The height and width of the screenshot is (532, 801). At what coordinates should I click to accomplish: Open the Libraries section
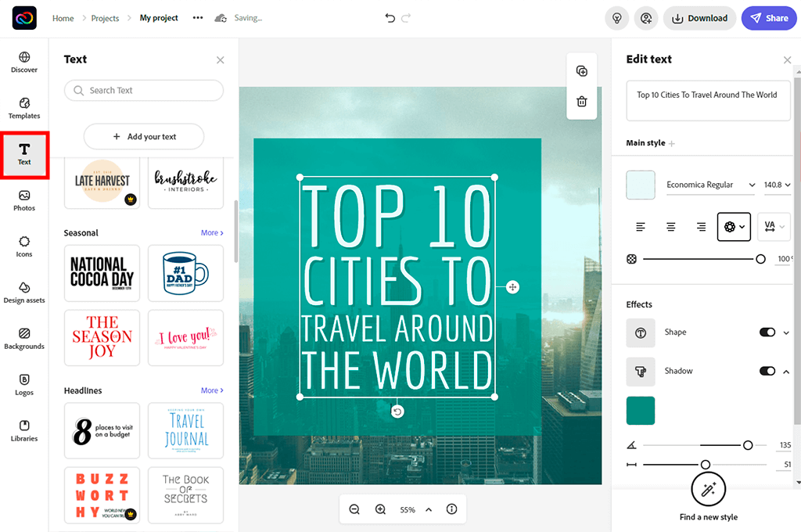tap(24, 431)
